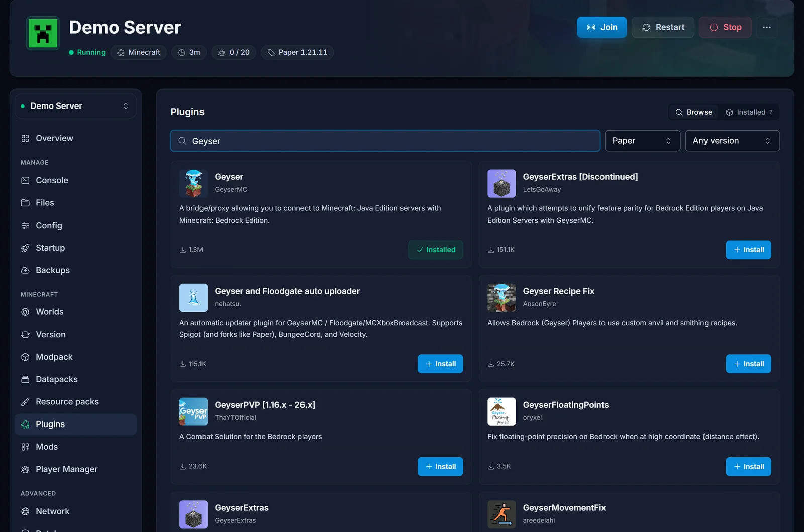
Task: Click the GeyserExtras Discontinued plugin icon
Action: click(x=501, y=183)
